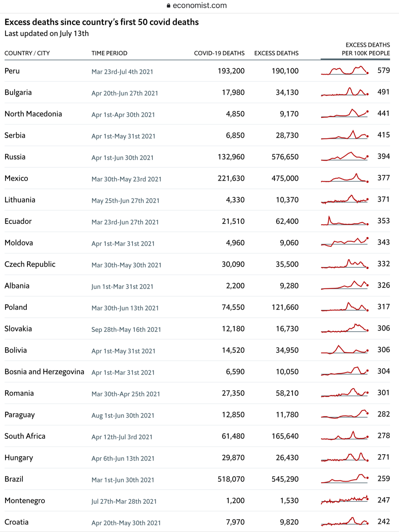The height and width of the screenshot is (532, 399).
Task: Open Bulgaria's sparkline trend chart
Action: click(x=345, y=92)
